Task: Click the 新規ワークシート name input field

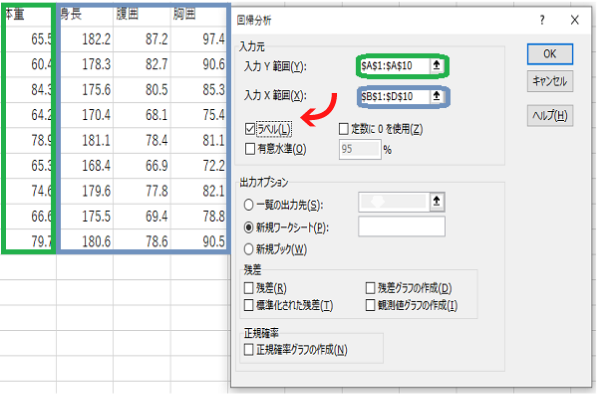Action: [401, 227]
